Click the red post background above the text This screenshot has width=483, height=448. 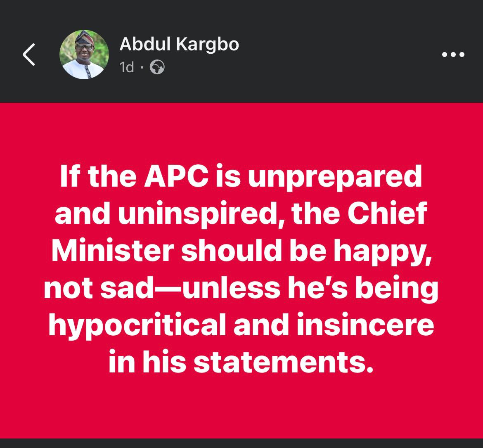tap(241, 132)
